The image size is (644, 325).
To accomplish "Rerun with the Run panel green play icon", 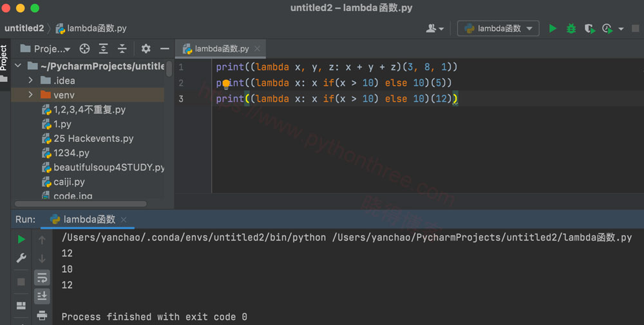I will 21,239.
